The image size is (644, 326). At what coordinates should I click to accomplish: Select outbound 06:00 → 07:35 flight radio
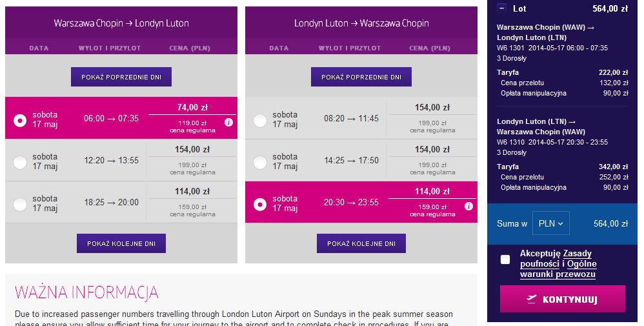[x=20, y=121]
